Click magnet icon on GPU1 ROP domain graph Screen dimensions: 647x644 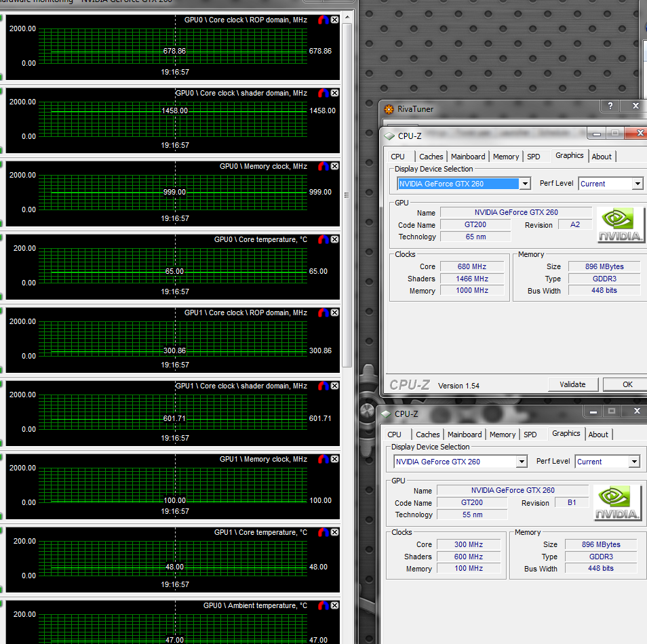click(x=323, y=313)
